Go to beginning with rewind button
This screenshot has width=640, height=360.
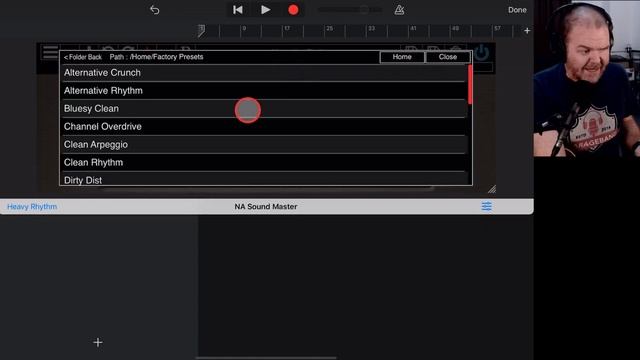tap(238, 10)
